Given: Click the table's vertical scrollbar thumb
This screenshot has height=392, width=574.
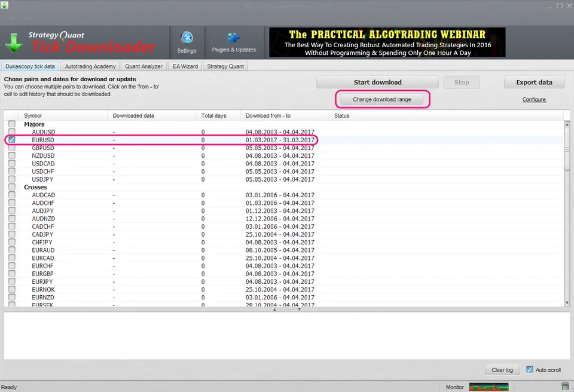Looking at the screenshot, I should 567,150.
